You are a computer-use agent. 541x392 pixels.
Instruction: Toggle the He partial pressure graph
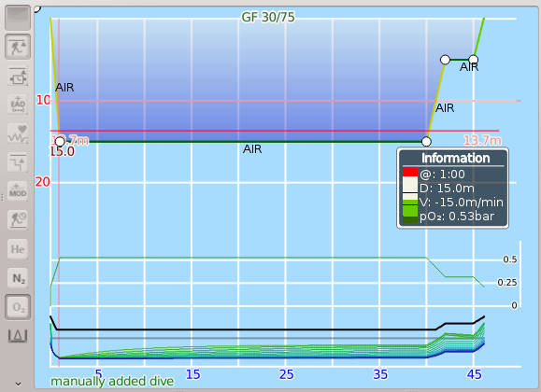18,249
